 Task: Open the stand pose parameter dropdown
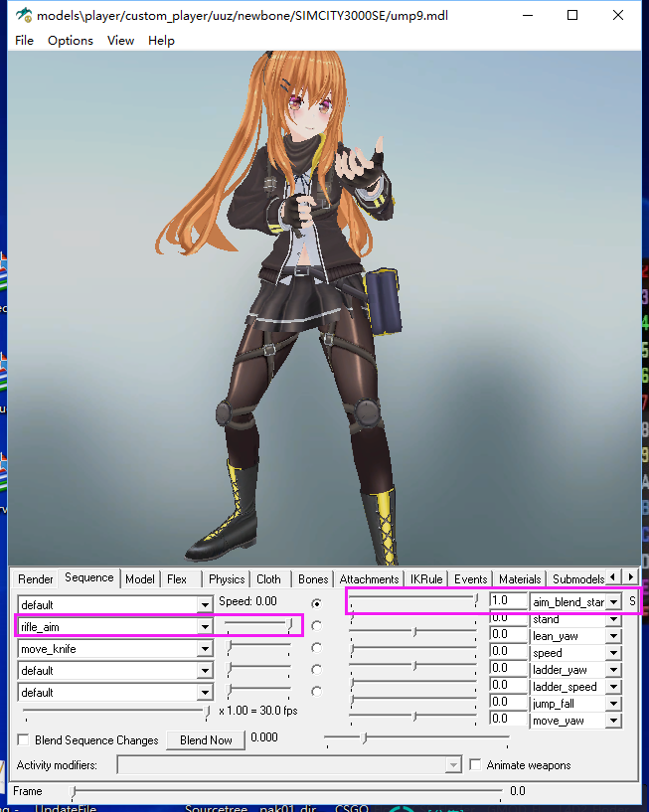pyautogui.click(x=614, y=619)
